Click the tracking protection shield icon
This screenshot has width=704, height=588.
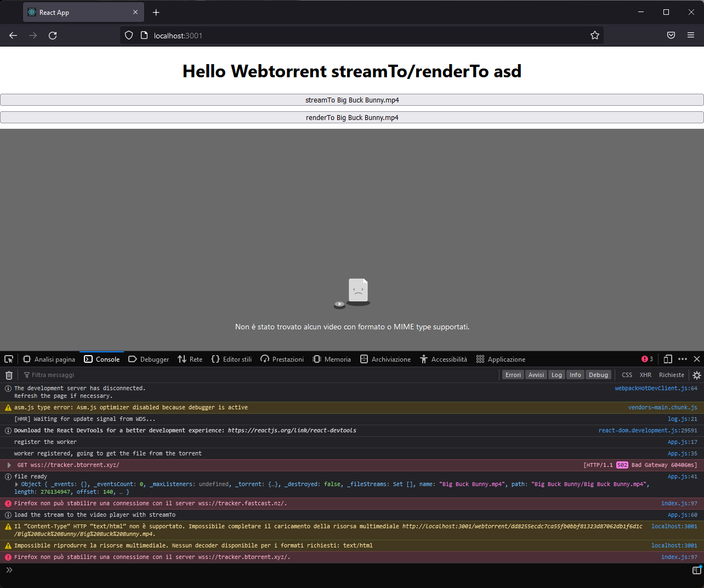[x=128, y=35]
